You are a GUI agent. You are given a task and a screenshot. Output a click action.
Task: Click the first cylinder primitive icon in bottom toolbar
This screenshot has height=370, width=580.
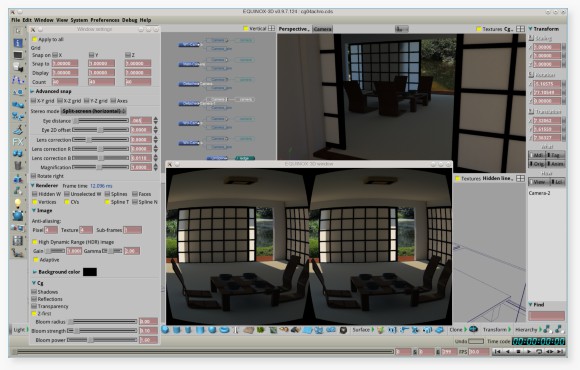[x=177, y=330]
